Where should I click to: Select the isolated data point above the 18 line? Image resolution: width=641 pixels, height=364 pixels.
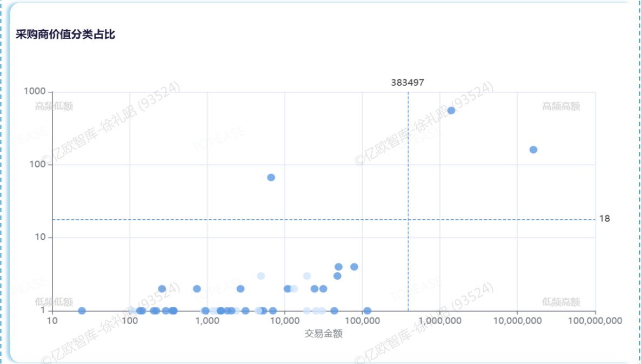(271, 178)
